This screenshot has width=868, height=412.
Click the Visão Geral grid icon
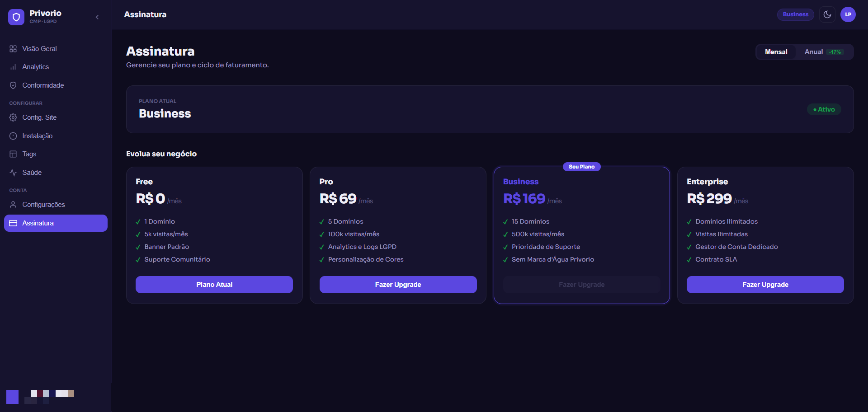13,49
